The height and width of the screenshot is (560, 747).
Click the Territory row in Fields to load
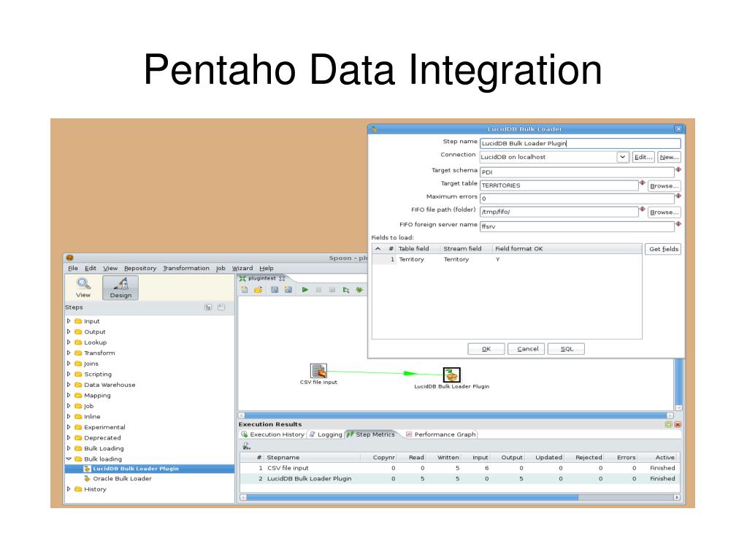point(507,259)
